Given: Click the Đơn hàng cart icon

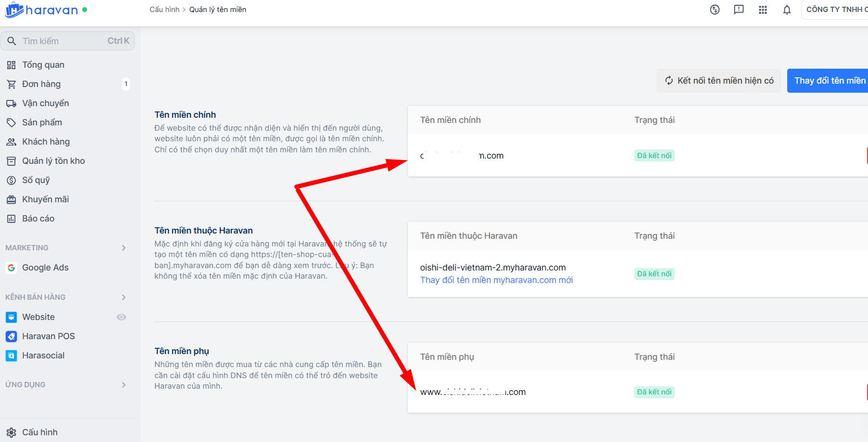Looking at the screenshot, I should pyautogui.click(x=11, y=84).
